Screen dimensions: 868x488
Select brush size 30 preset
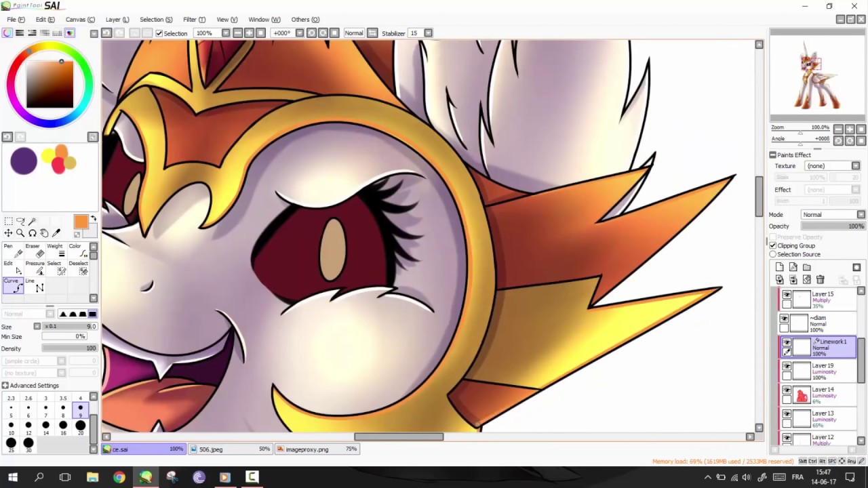click(28, 445)
